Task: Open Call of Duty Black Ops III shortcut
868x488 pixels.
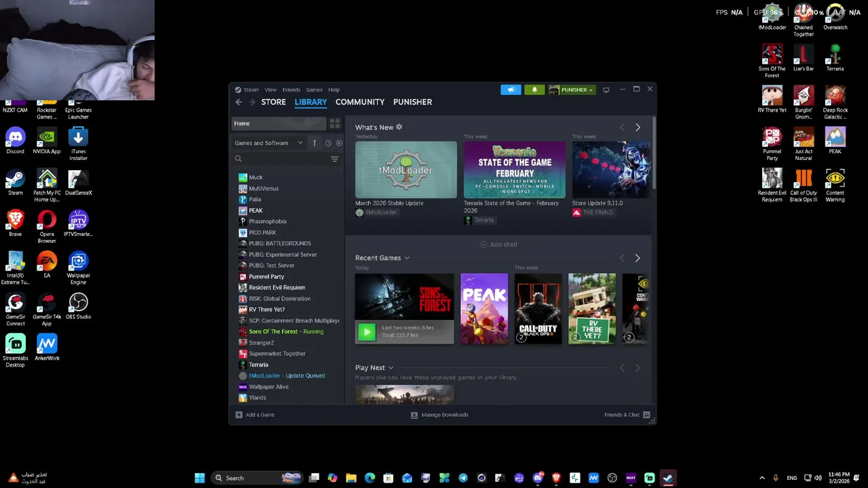Action: click(804, 186)
